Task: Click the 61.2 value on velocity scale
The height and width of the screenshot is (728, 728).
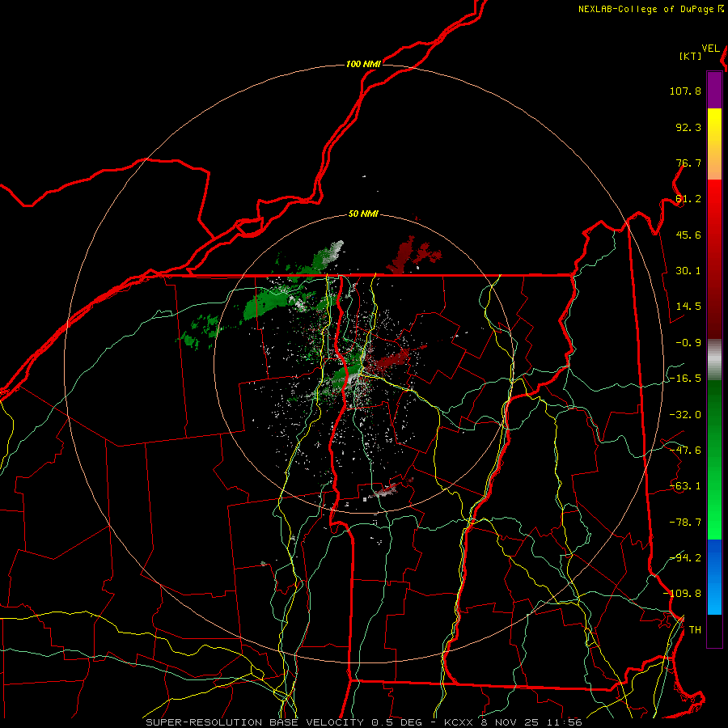Action: tap(688, 199)
